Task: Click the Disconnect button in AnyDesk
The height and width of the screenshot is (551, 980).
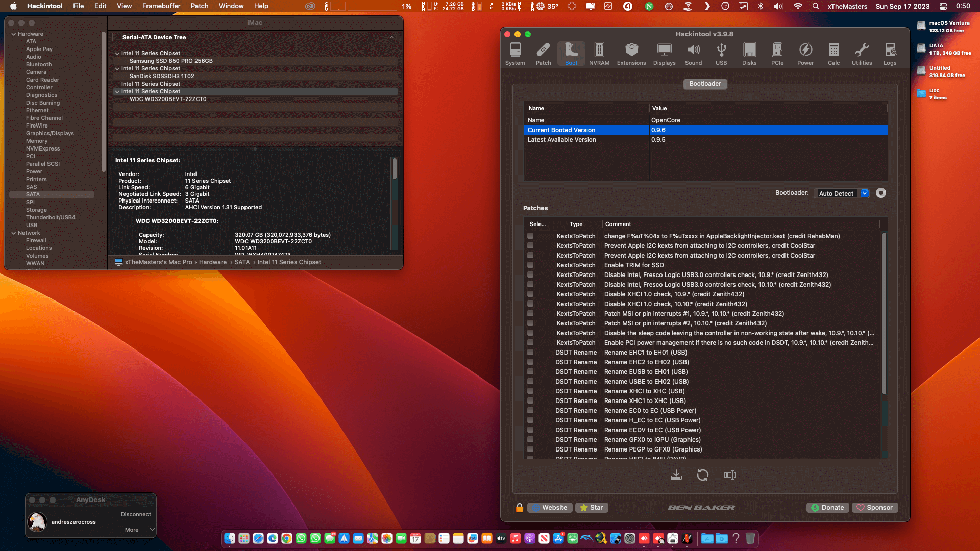Action: (136, 514)
